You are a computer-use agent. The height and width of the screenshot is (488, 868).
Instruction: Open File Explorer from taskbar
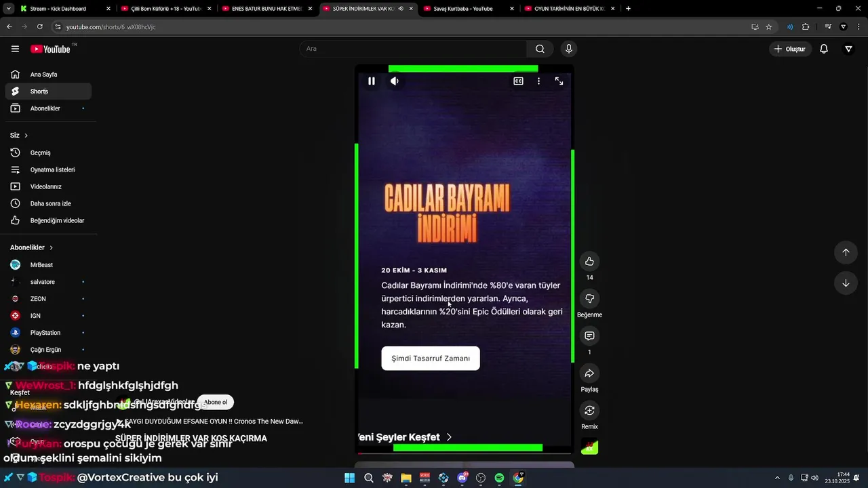tap(406, 478)
